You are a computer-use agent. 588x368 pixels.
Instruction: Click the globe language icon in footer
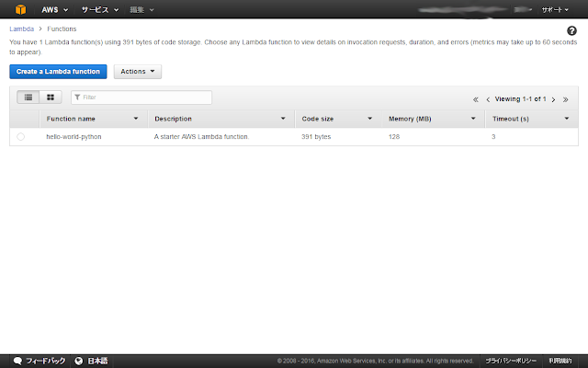78,361
